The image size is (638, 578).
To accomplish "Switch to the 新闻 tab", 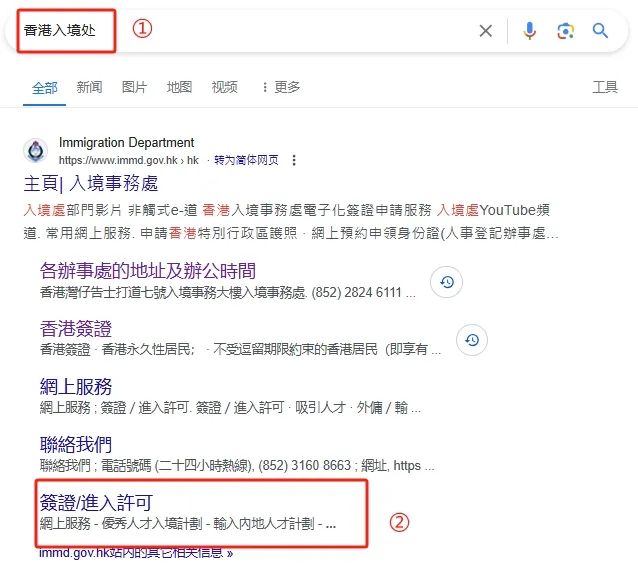I will (x=90, y=87).
